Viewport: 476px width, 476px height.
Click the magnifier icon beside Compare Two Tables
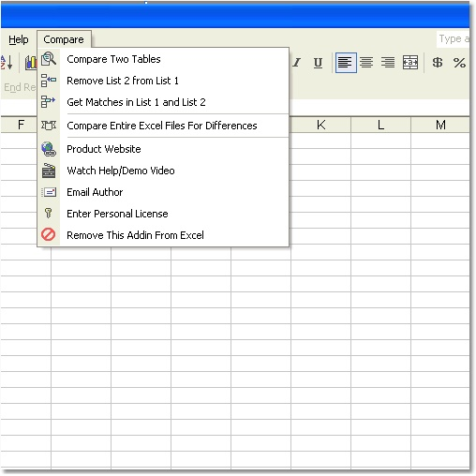pyautogui.click(x=49, y=59)
